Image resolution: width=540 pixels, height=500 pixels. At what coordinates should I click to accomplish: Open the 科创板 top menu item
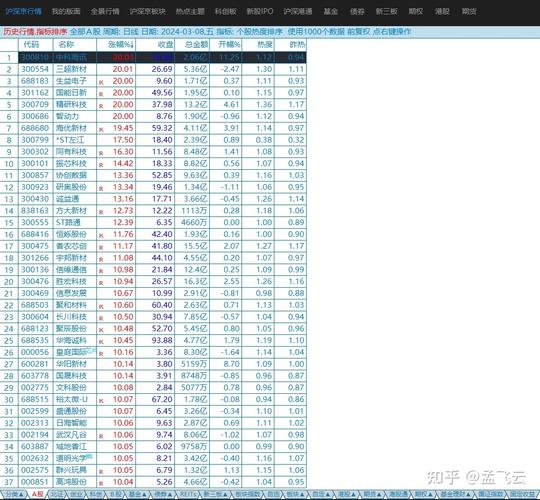click(226, 11)
